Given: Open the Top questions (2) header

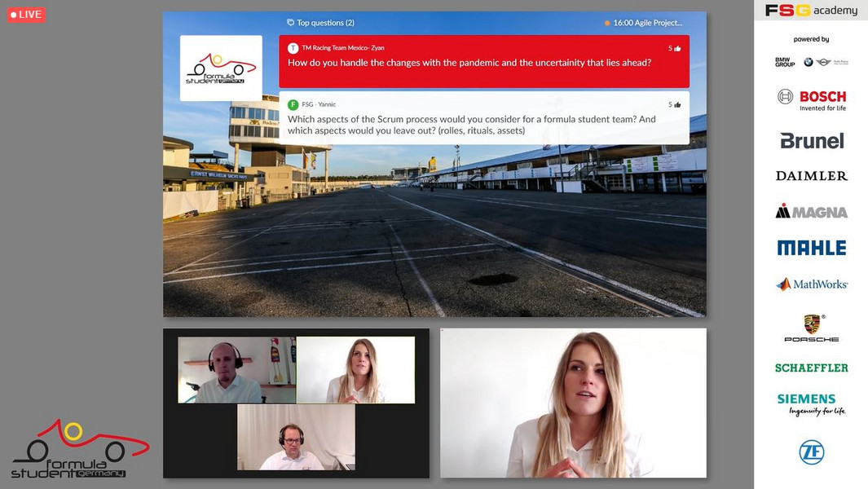Looking at the screenshot, I should tap(325, 23).
